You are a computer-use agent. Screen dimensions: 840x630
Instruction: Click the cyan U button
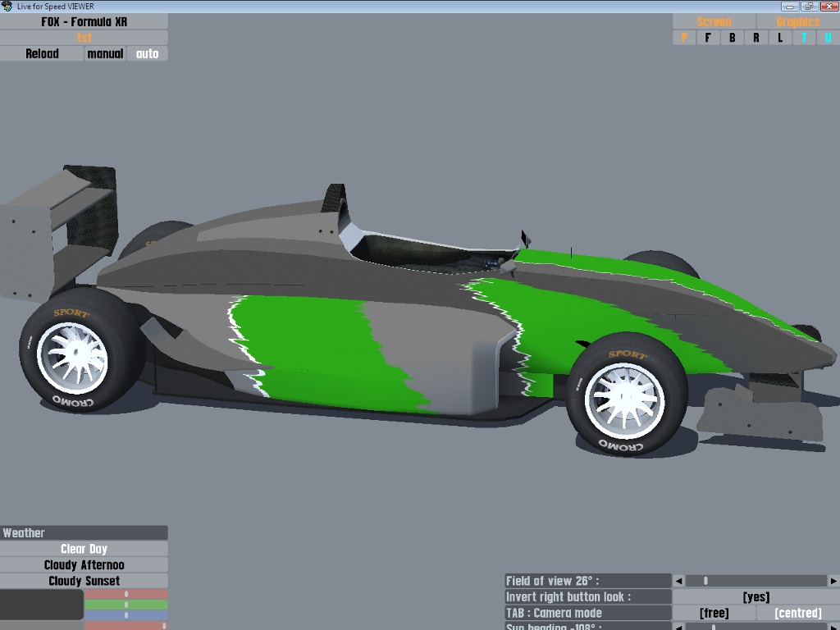pos(828,38)
